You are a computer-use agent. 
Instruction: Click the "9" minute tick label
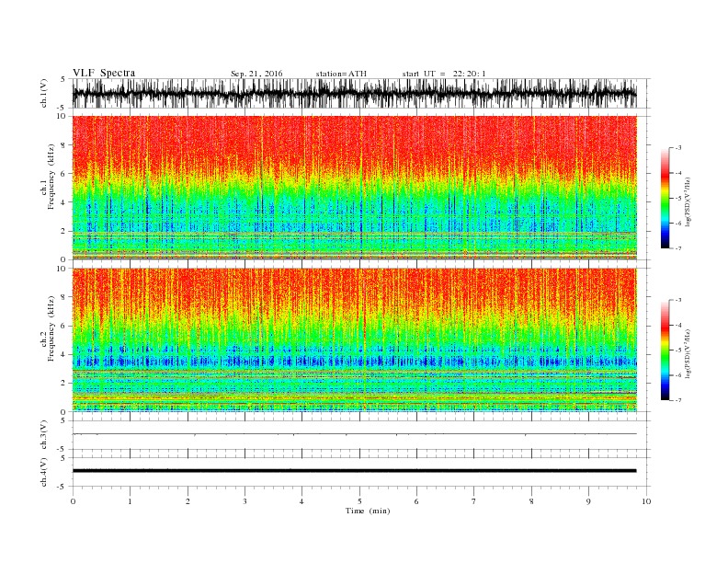tap(588, 501)
